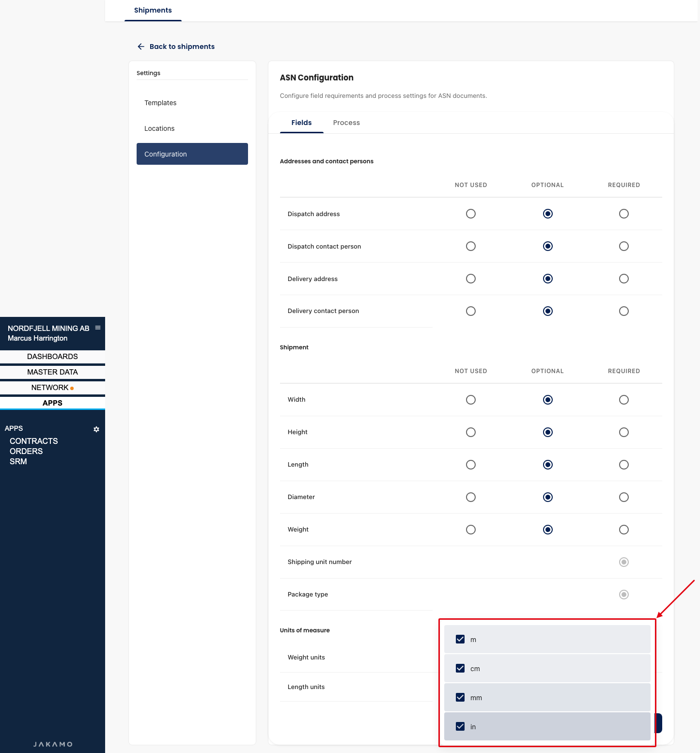Select the Fields tab

click(x=301, y=123)
